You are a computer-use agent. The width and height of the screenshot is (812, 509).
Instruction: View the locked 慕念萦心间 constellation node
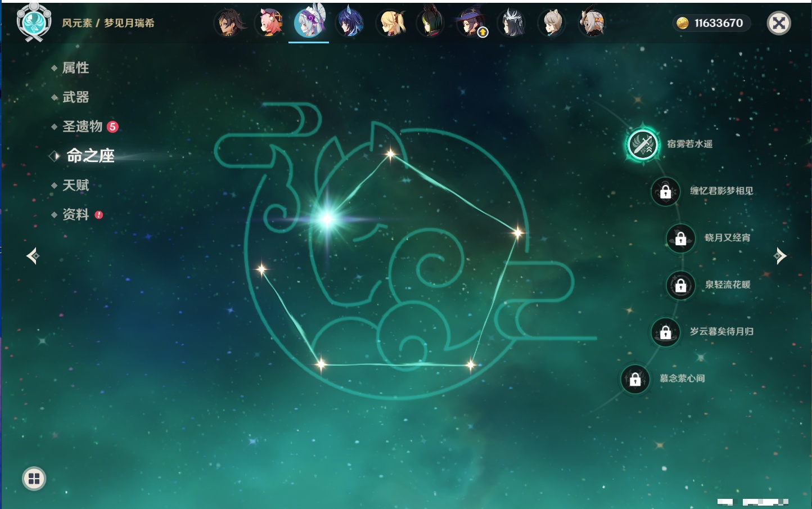pyautogui.click(x=635, y=379)
